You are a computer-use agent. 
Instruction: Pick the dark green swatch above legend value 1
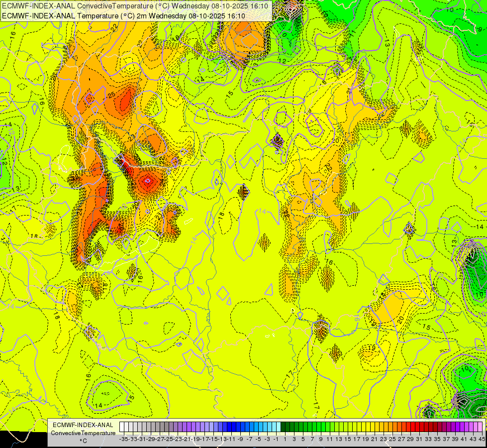(x=283, y=427)
